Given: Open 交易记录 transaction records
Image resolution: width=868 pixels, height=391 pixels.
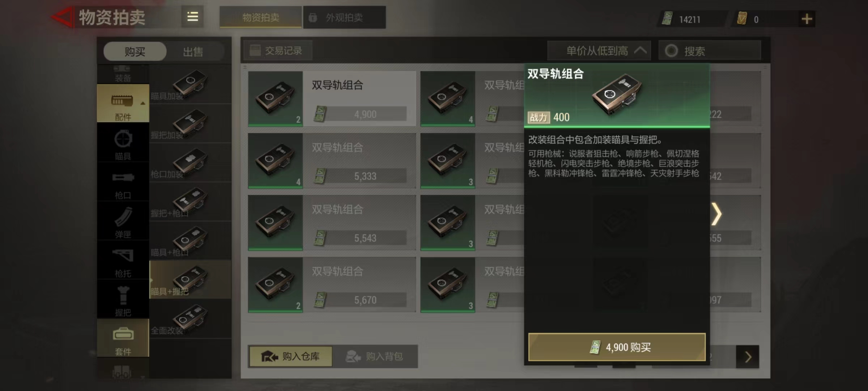Looking at the screenshot, I should (278, 51).
